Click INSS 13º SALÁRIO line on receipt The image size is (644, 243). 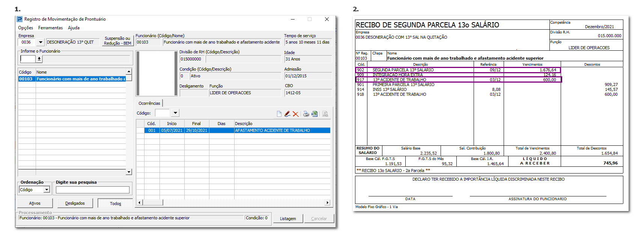390,89
